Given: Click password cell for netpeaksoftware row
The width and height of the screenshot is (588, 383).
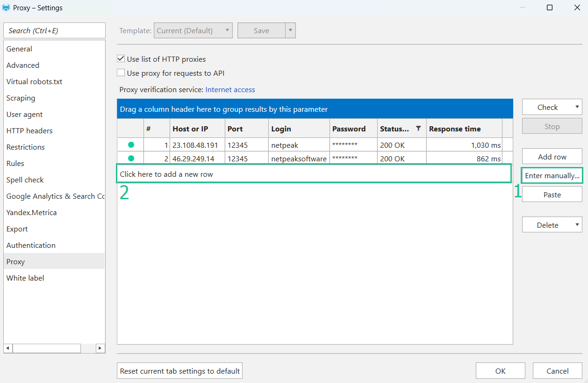Looking at the screenshot, I should pos(353,159).
